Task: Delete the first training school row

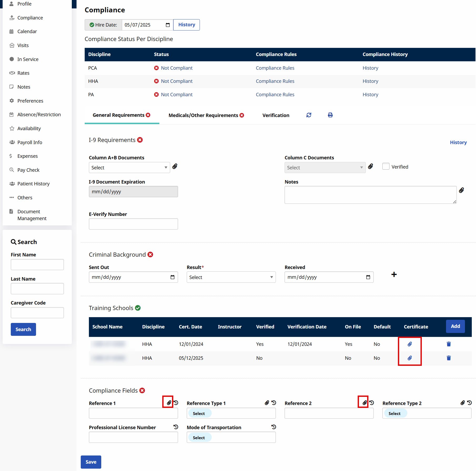Action: (449, 344)
